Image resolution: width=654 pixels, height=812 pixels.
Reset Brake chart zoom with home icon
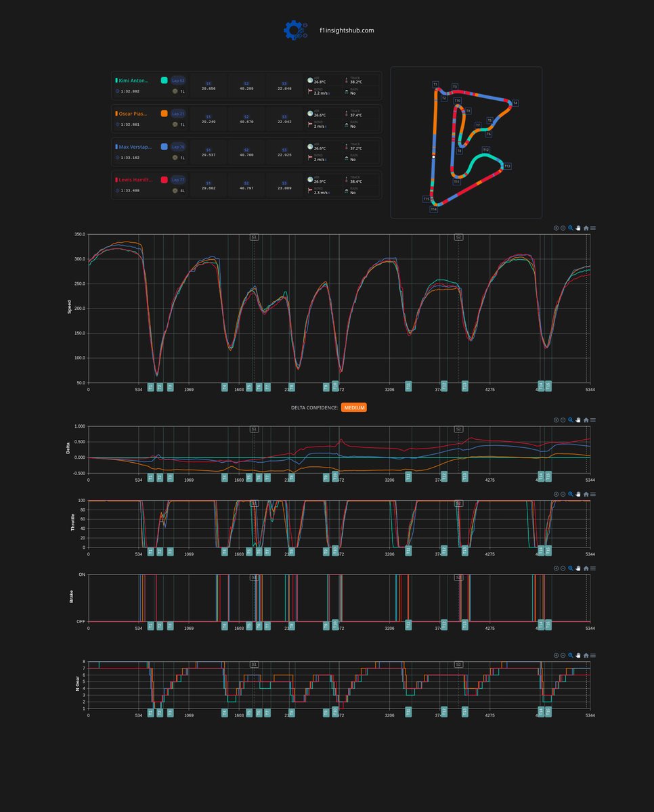tap(586, 568)
